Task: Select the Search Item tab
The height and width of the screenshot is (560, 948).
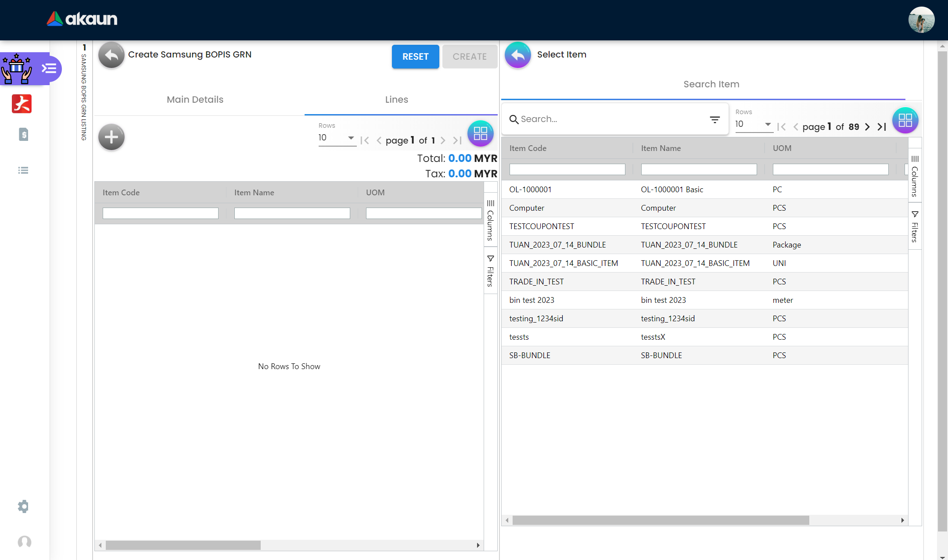Action: tap(711, 84)
